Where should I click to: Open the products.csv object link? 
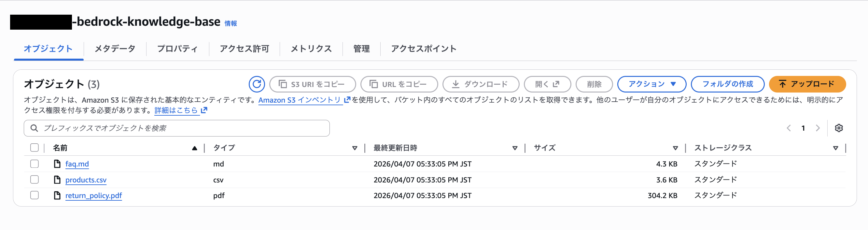(x=86, y=180)
